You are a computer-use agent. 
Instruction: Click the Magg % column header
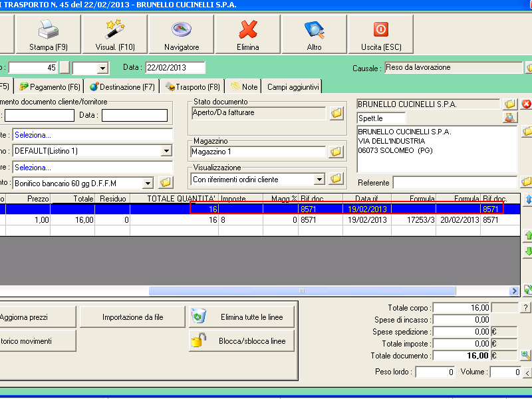pyautogui.click(x=281, y=198)
